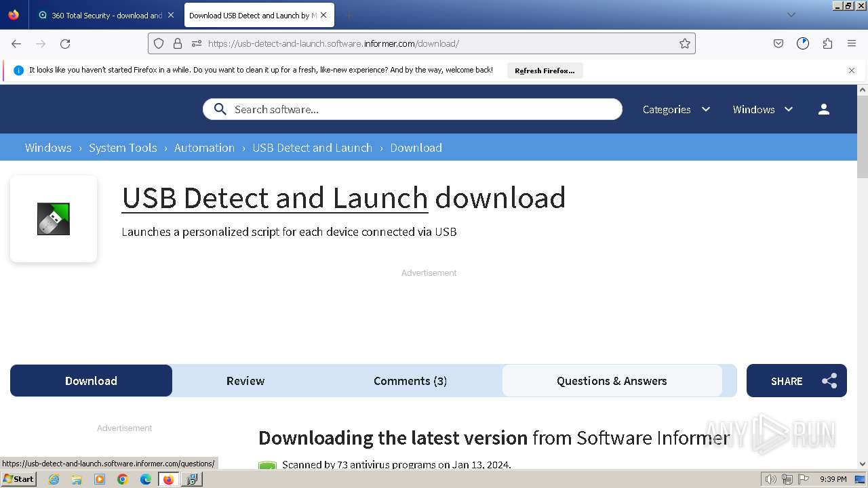Open the installer taskbar icon after Firefox
Image resolution: width=868 pixels, height=488 pixels.
click(192, 479)
